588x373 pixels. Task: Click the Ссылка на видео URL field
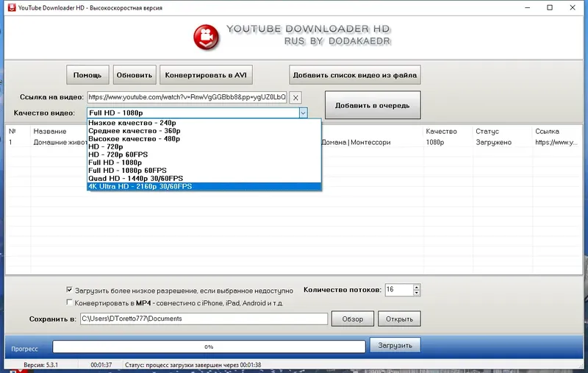point(187,97)
